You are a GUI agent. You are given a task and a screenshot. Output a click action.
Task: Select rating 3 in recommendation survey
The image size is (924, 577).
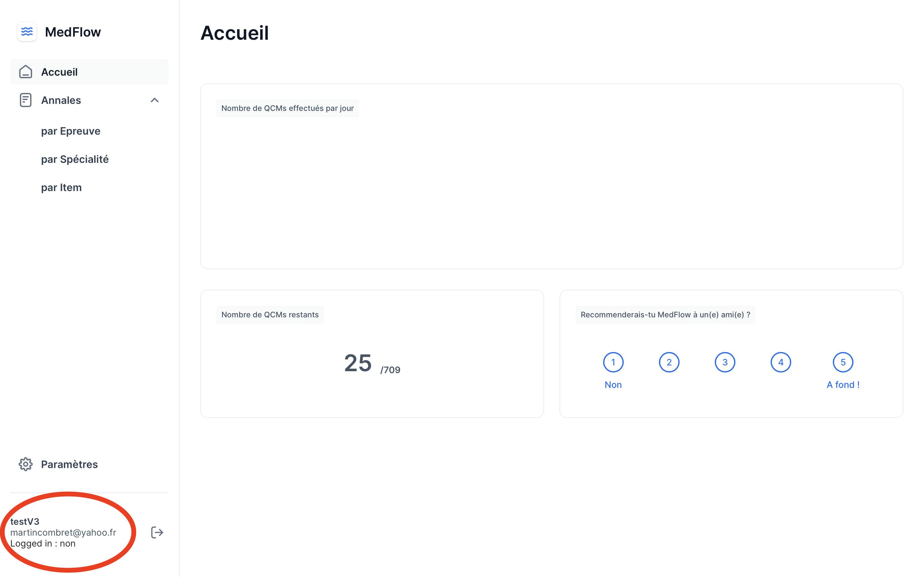click(x=725, y=362)
